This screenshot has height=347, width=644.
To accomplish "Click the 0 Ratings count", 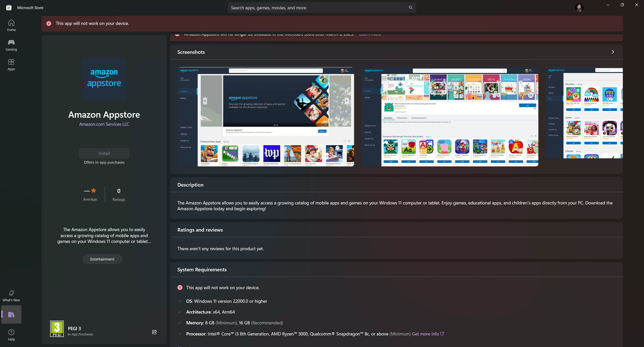I will [x=119, y=195].
